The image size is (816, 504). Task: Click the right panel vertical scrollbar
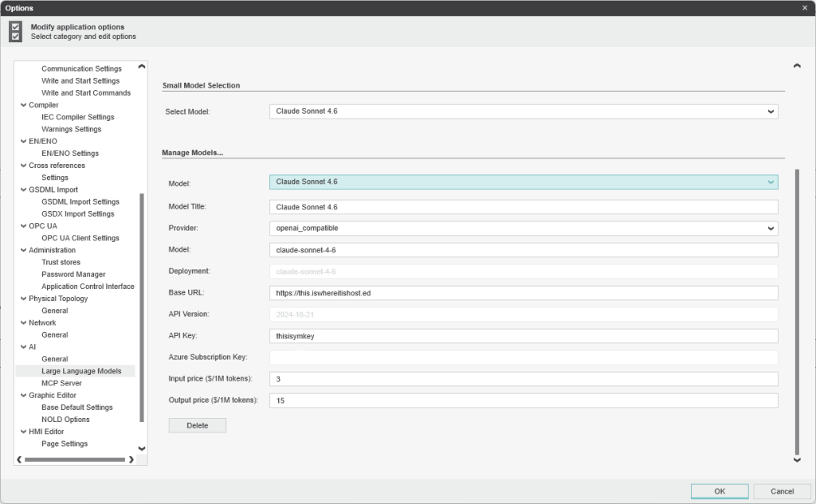pyautogui.click(x=797, y=312)
